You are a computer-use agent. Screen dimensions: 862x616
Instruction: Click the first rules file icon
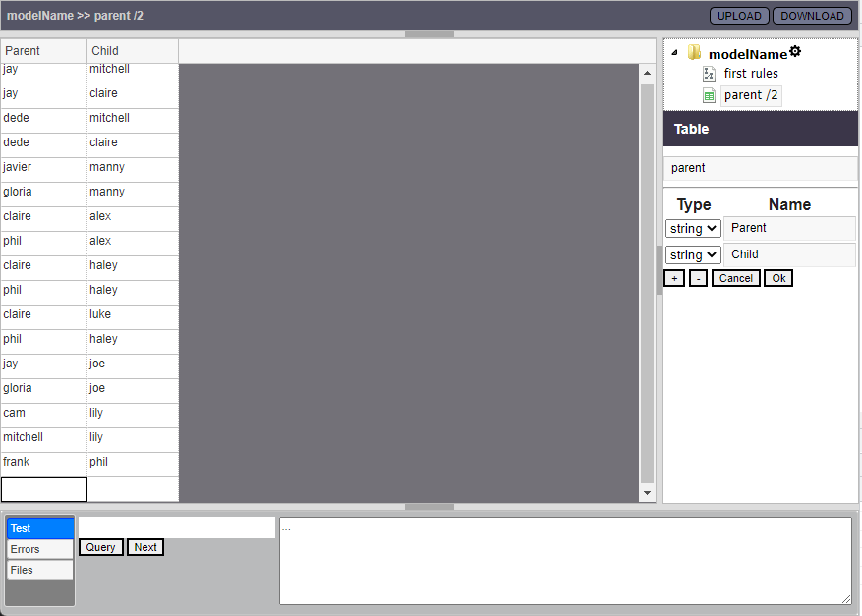(x=709, y=74)
